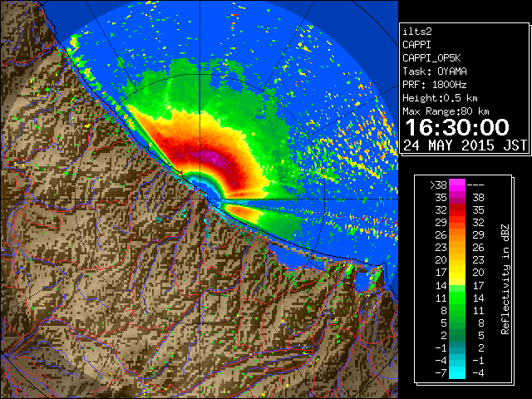Click the cyan -7 dBZ legend swatch
The height and width of the screenshot is (399, 532).
coord(456,372)
